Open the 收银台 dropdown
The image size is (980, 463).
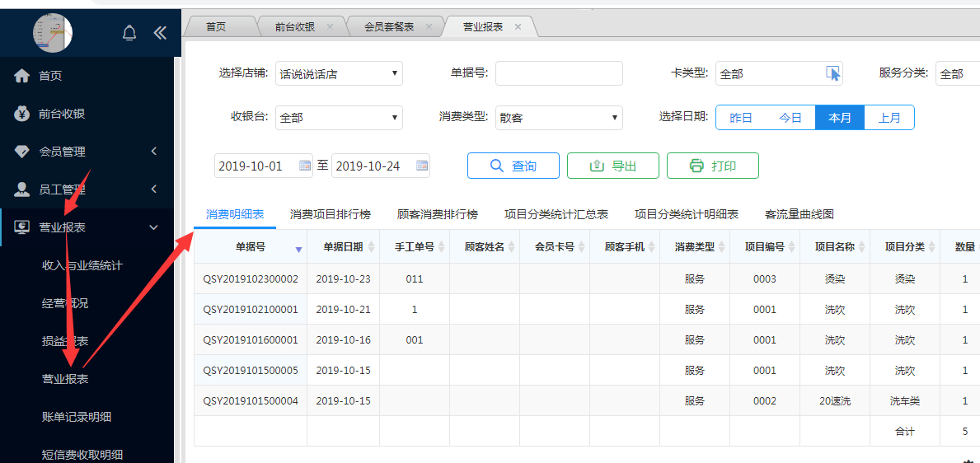[339, 117]
